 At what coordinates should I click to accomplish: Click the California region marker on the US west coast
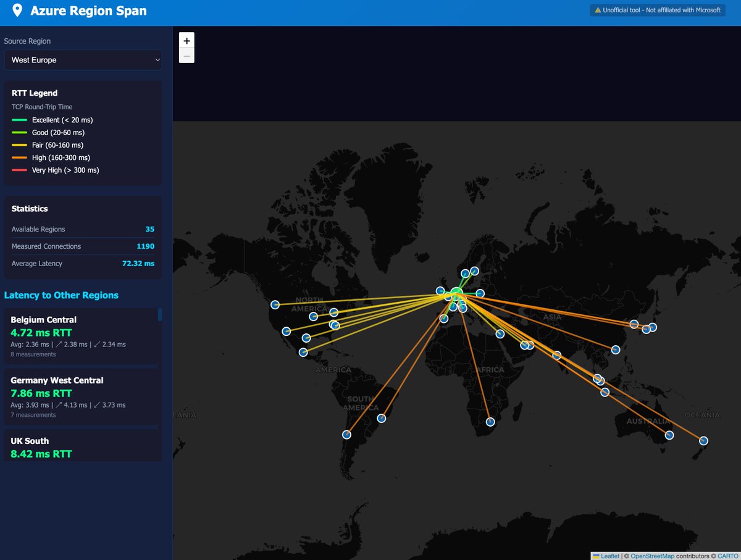pyautogui.click(x=287, y=332)
